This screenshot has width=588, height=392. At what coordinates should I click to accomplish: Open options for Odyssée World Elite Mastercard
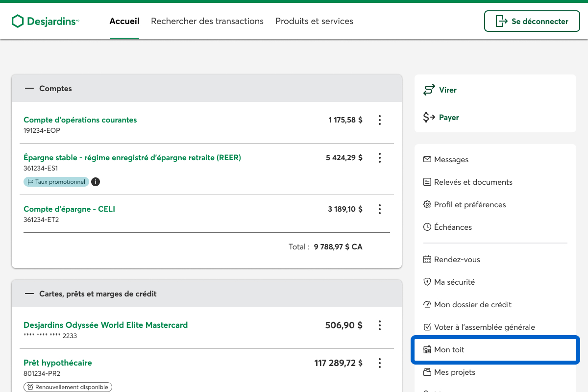379,325
